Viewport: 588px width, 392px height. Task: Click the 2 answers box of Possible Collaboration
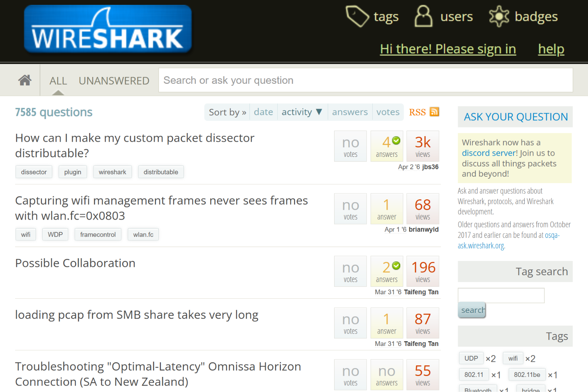pos(387,271)
